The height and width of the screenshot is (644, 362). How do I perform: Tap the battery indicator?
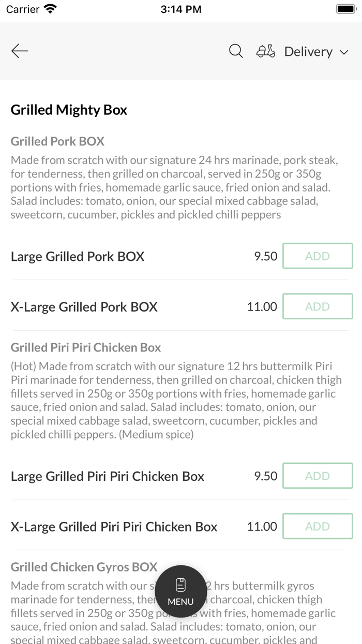tap(345, 8)
